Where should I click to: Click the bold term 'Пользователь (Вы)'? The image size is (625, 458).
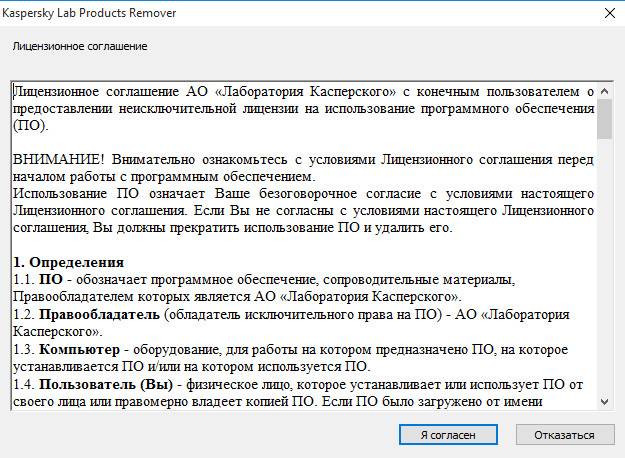(106, 385)
